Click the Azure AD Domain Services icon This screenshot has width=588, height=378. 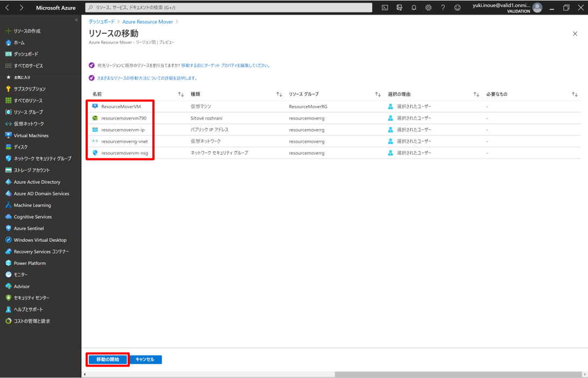(8, 193)
